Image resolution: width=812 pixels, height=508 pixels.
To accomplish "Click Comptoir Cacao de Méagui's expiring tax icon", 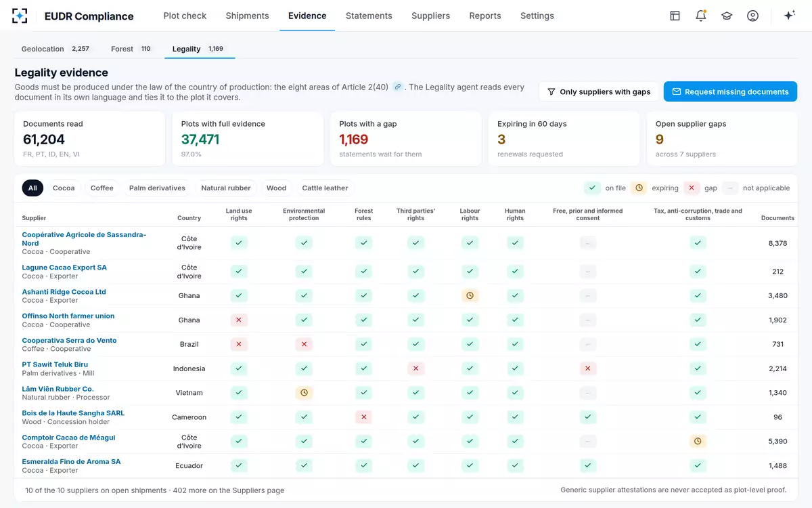I will pyautogui.click(x=698, y=442).
